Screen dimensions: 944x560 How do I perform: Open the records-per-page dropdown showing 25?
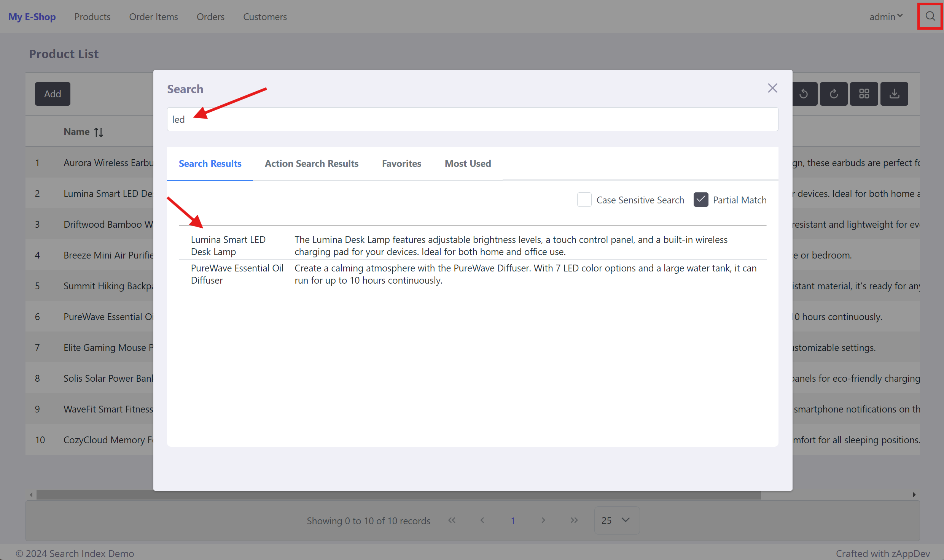(x=616, y=520)
